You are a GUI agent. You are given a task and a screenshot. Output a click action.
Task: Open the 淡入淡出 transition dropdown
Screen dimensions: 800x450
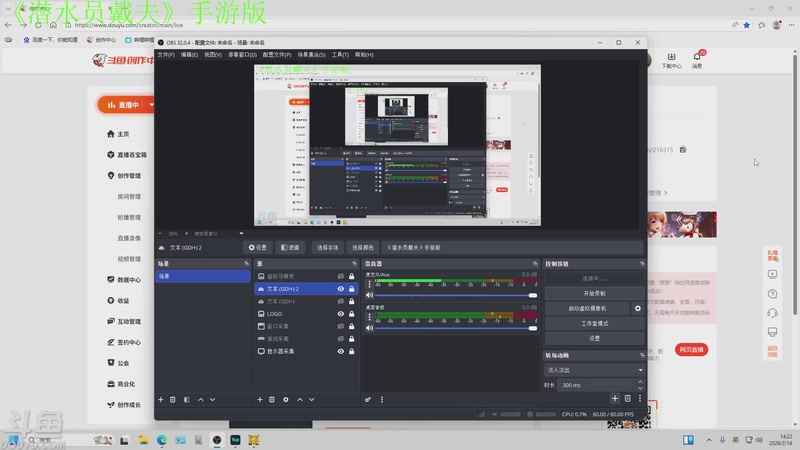pos(594,370)
